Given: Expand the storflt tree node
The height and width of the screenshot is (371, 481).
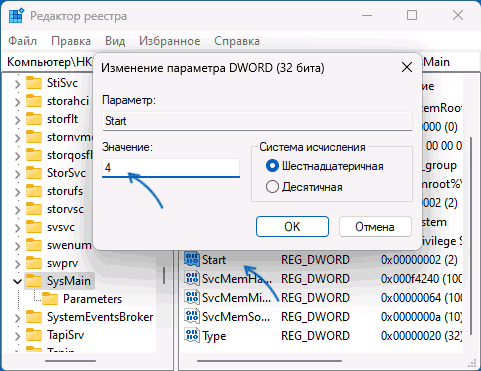Looking at the screenshot, I should tap(17, 119).
